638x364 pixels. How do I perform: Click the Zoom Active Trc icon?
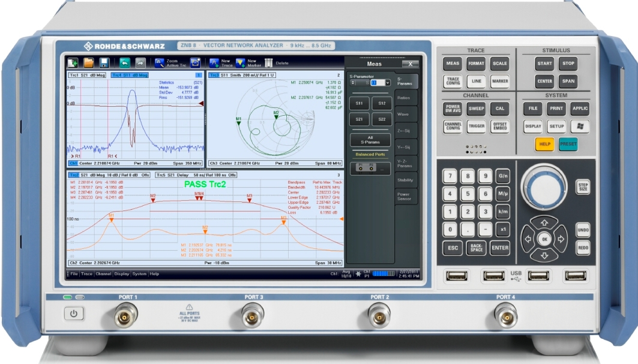159,62
